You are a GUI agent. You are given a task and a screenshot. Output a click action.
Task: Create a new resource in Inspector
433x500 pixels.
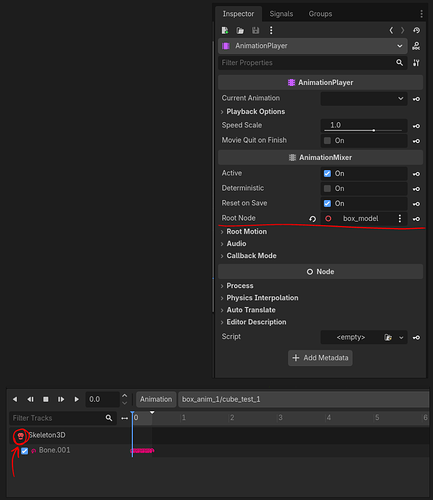(x=225, y=31)
